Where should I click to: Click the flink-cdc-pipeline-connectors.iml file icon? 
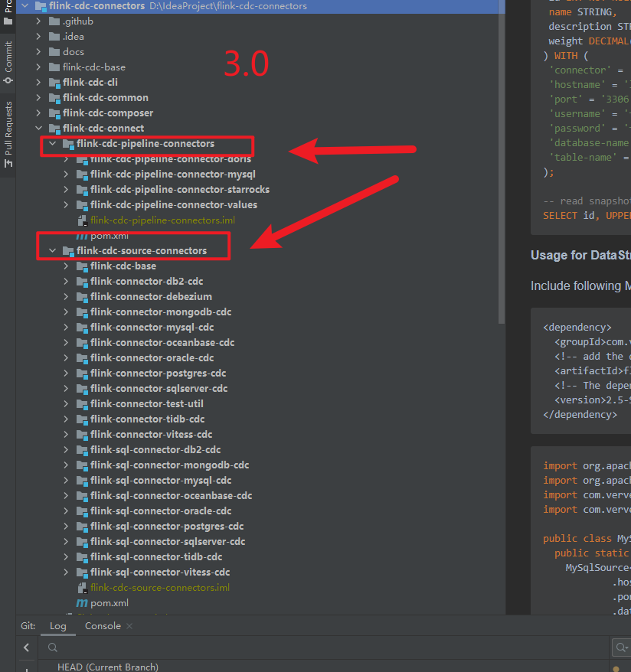[82, 220]
